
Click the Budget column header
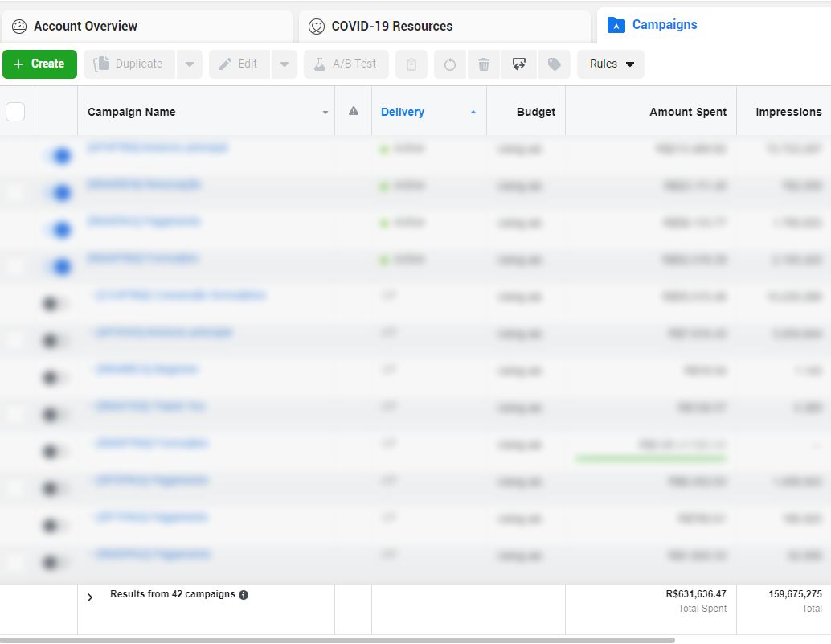(536, 112)
